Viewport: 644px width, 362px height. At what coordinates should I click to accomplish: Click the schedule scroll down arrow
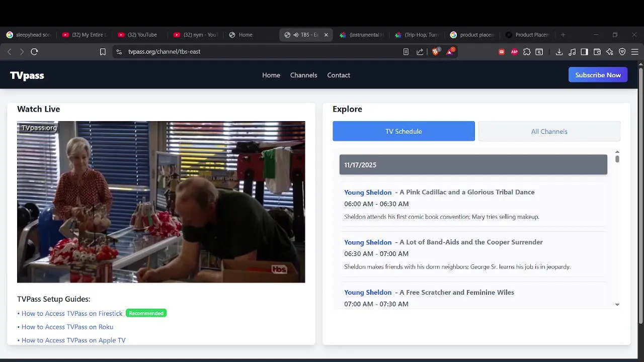point(617,305)
